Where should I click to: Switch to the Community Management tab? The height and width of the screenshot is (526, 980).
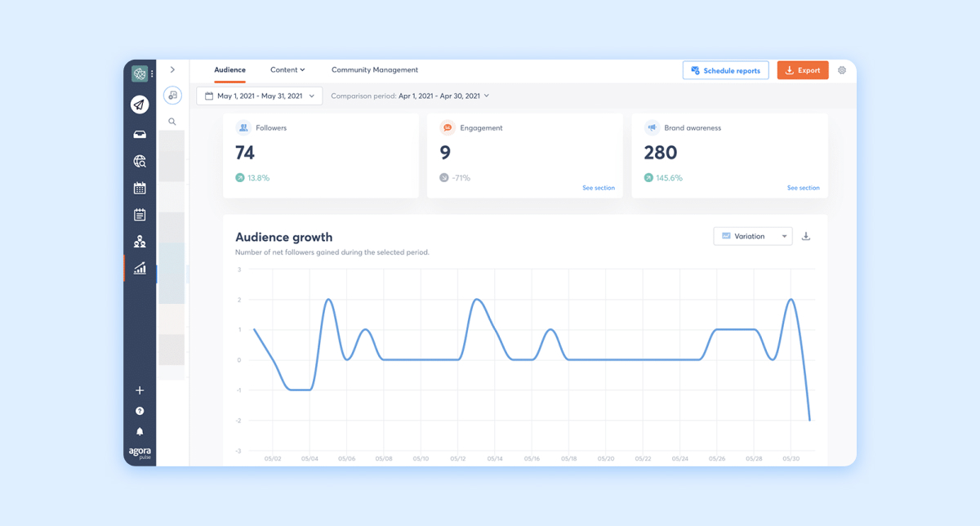(375, 70)
